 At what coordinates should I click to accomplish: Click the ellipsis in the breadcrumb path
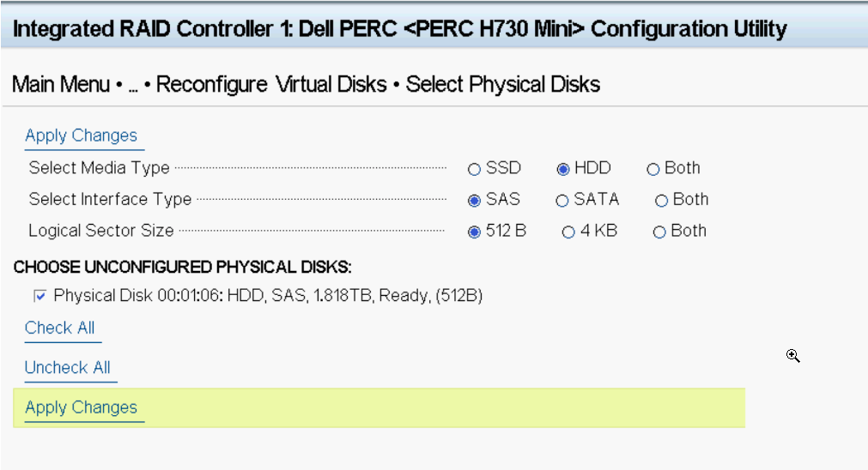pos(133,87)
